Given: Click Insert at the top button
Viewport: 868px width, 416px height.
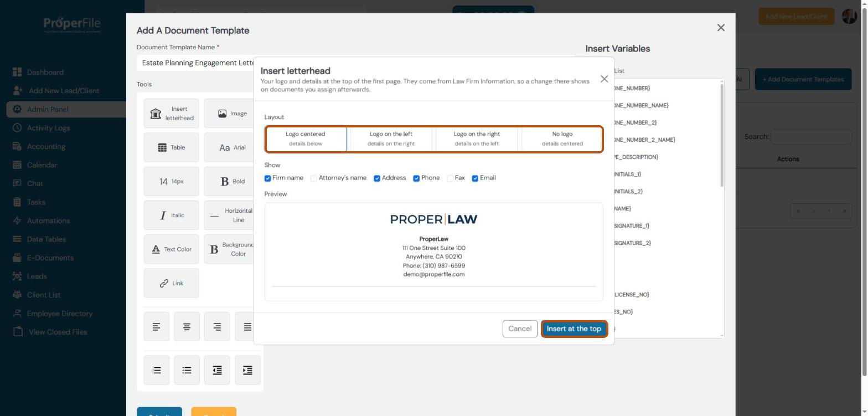Looking at the screenshot, I should point(574,328).
